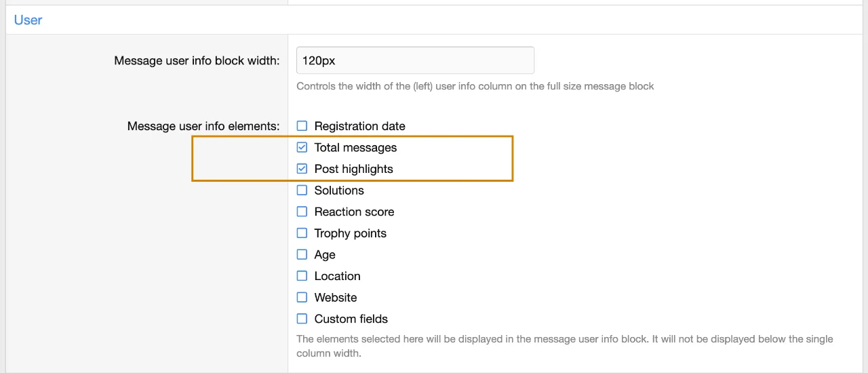Tick the Custom fields checkbox
The height and width of the screenshot is (373, 868).
[x=302, y=319]
